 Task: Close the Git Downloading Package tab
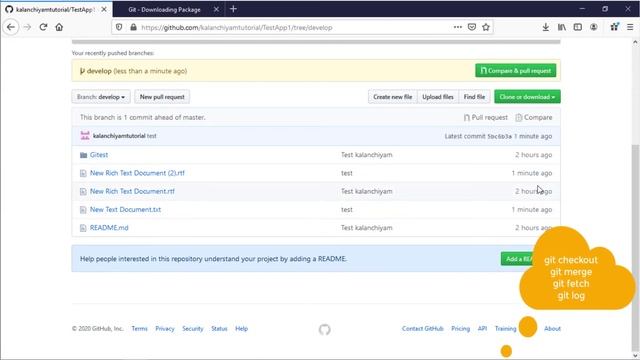216,9
